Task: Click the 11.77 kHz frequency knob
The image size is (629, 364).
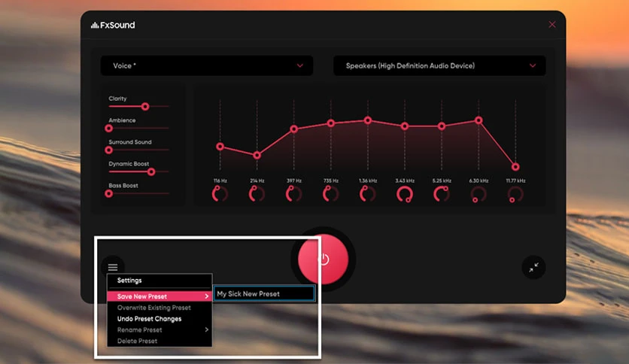Action: click(x=515, y=194)
